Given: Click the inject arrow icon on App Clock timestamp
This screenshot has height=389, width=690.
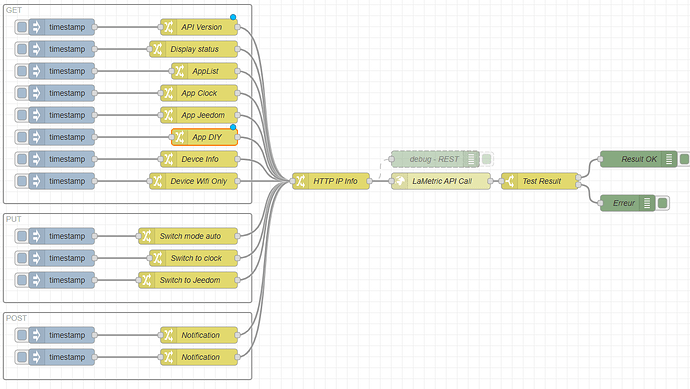Looking at the screenshot, I should [x=37, y=93].
